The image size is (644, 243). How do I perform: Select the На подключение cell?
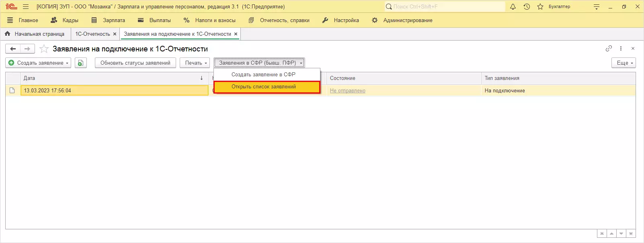pos(558,90)
